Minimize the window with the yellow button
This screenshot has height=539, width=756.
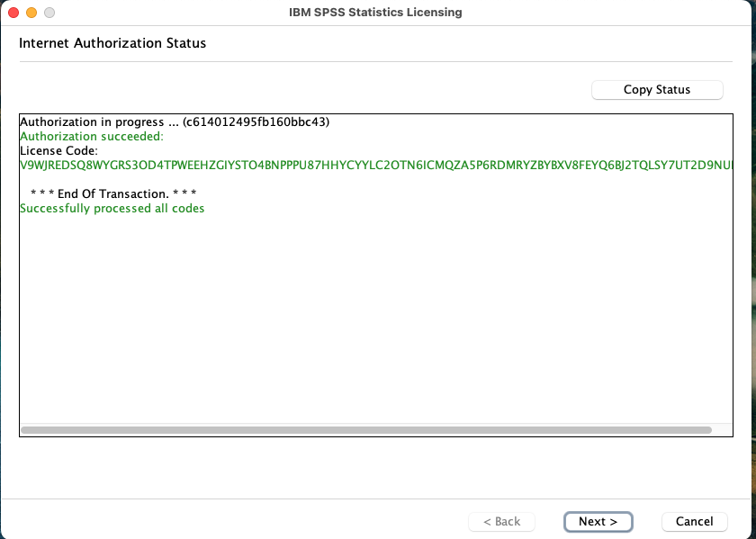click(31, 13)
